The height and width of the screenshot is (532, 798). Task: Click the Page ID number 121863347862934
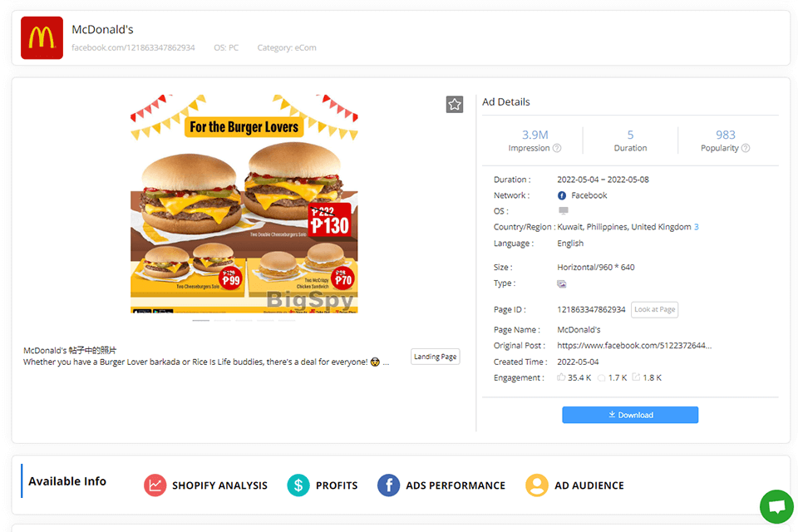pyautogui.click(x=591, y=309)
